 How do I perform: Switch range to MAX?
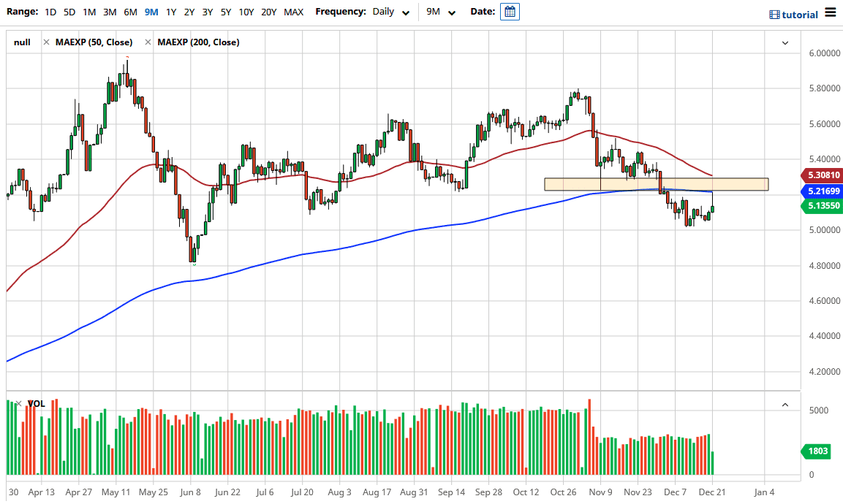tap(294, 12)
